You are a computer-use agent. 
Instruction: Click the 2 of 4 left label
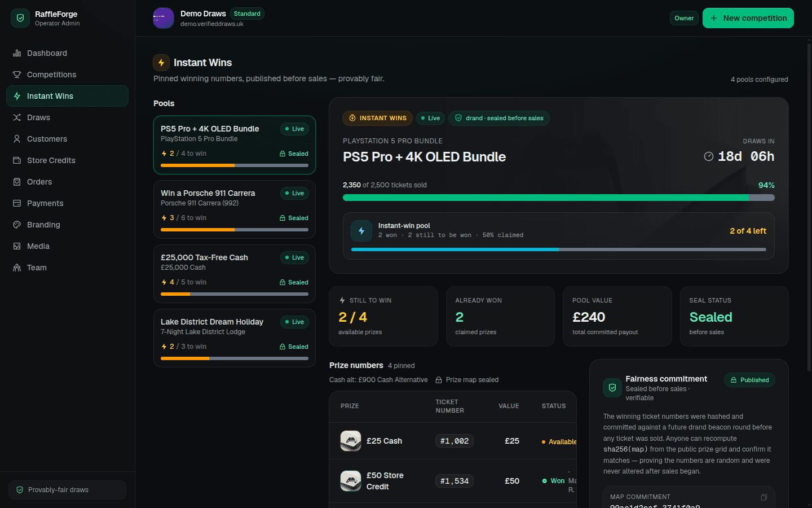(x=748, y=231)
